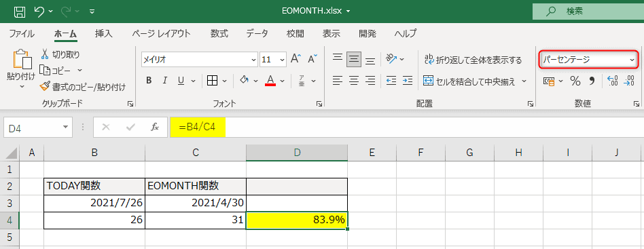644x249 pixels.
Task: Select Align Left icon
Action: click(x=338, y=81)
